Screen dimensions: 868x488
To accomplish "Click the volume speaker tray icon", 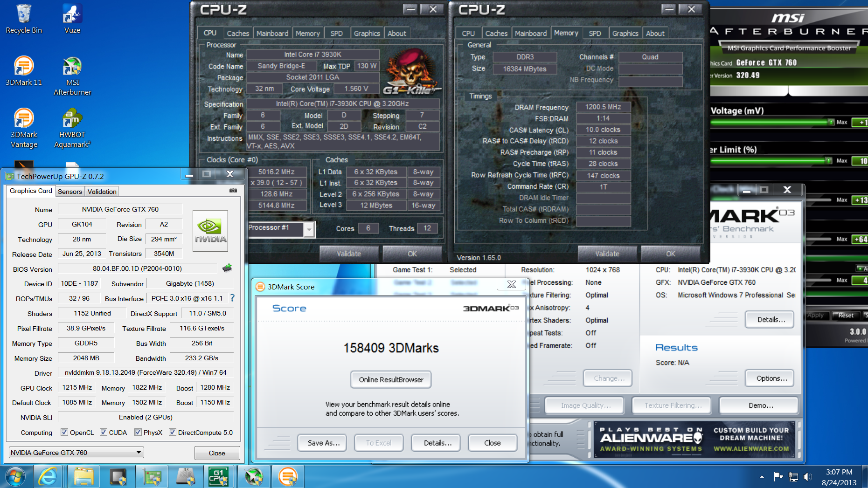I will tap(807, 476).
